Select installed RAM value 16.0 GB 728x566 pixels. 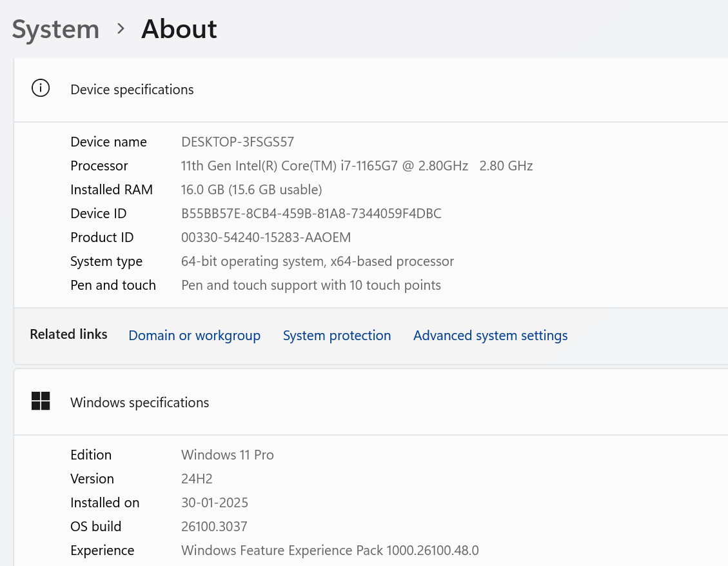pyautogui.click(x=251, y=190)
